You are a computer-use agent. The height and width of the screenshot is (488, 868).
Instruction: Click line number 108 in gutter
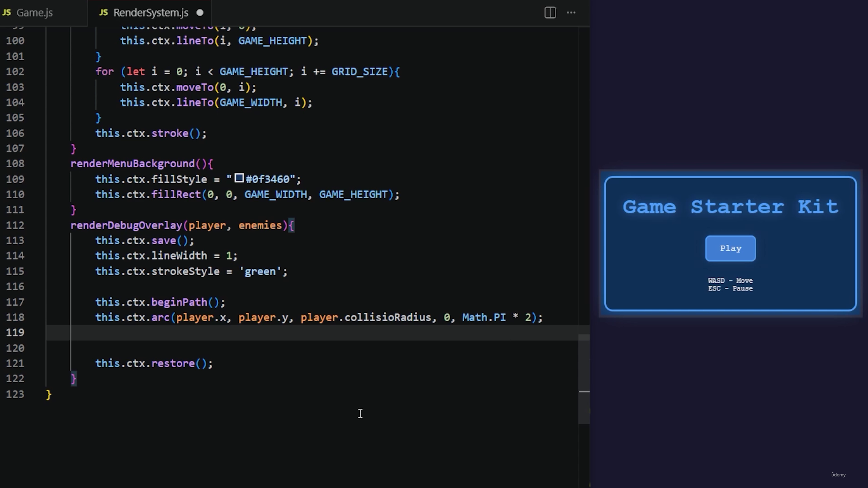(15, 164)
